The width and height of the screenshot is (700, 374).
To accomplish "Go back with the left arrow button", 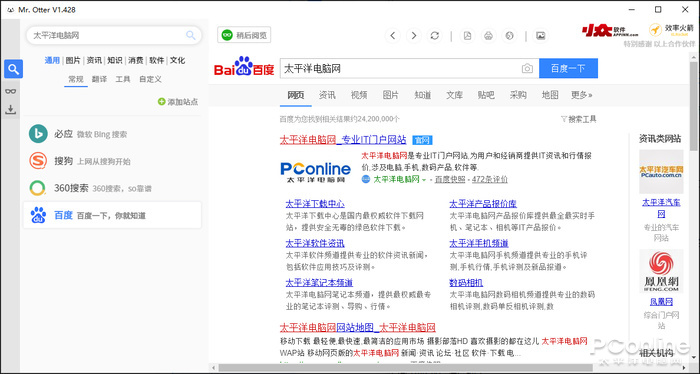I will pyautogui.click(x=393, y=36).
